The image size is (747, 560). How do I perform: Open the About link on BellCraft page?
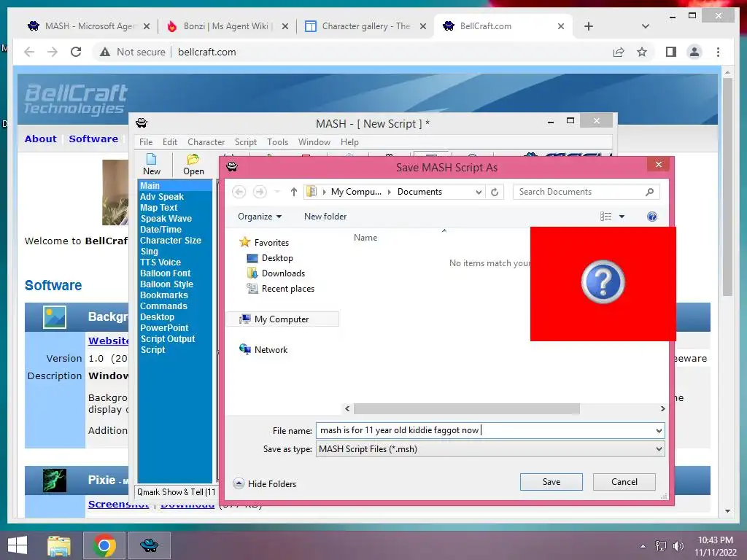(41, 139)
